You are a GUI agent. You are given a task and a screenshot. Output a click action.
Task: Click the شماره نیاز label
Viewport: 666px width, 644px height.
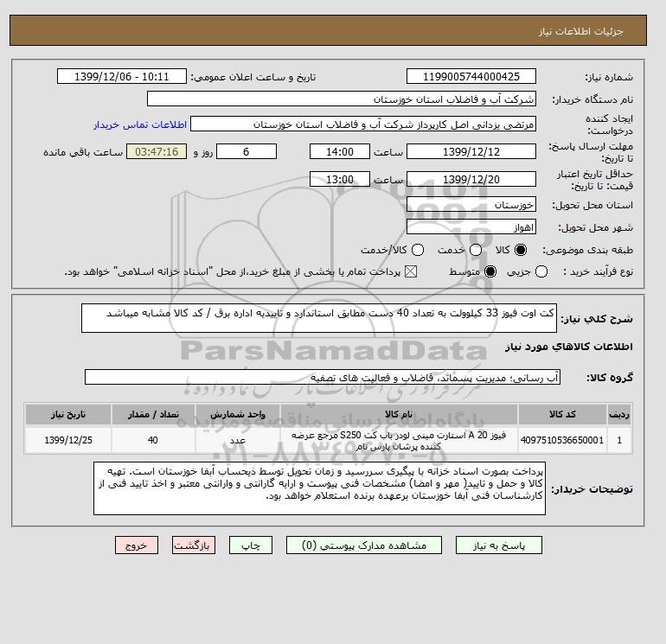[609, 77]
